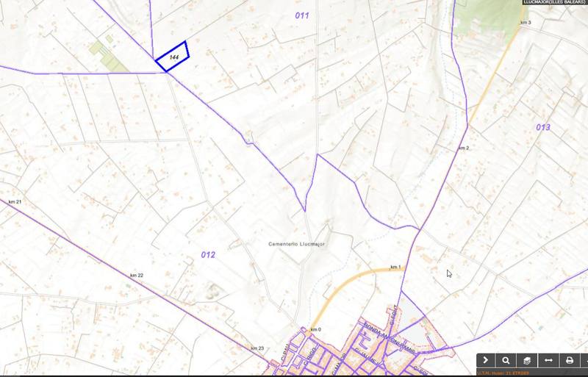The image size is (588, 377).
Task: Click the km 3 road marker
Action: coord(525,24)
